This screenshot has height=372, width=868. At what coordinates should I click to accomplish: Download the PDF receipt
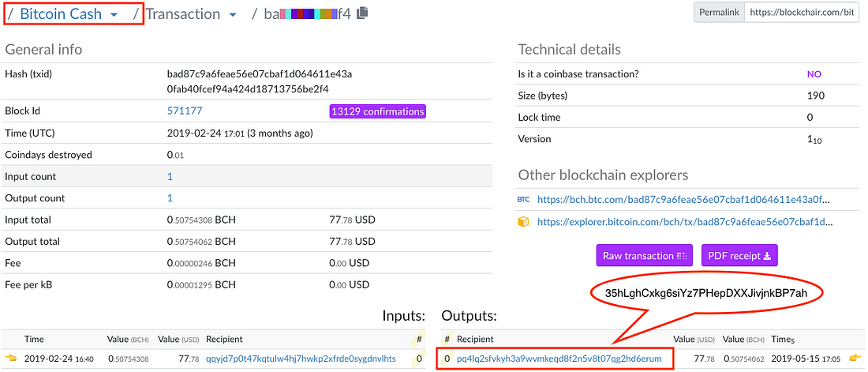click(x=739, y=256)
